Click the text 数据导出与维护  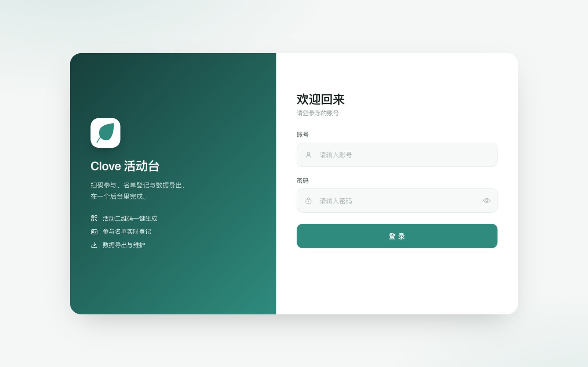pyautogui.click(x=124, y=245)
